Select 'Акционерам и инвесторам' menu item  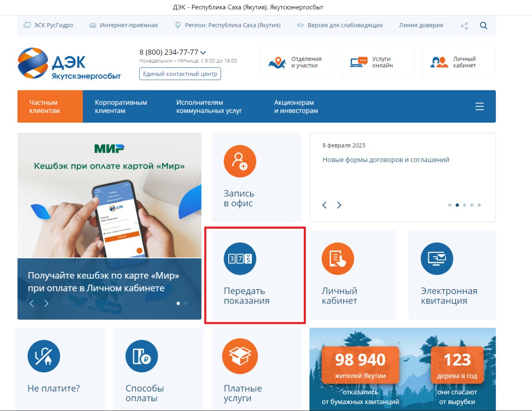(x=296, y=106)
